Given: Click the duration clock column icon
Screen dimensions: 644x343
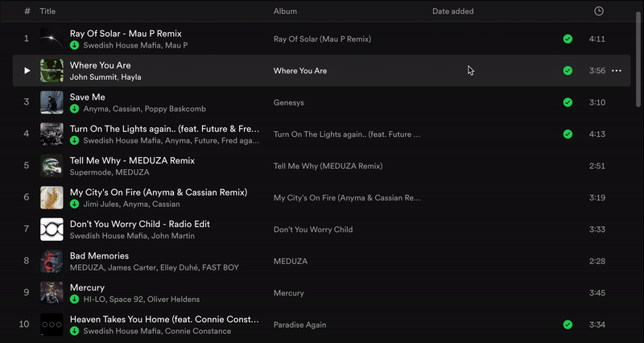Looking at the screenshot, I should [x=598, y=11].
